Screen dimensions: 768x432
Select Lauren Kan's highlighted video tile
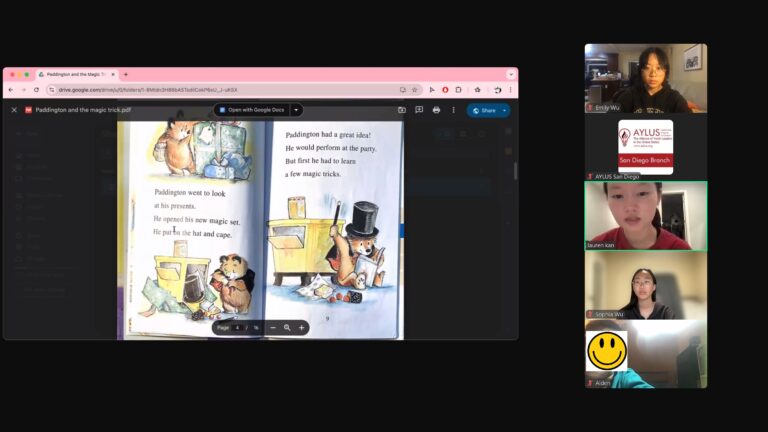[x=646, y=216]
